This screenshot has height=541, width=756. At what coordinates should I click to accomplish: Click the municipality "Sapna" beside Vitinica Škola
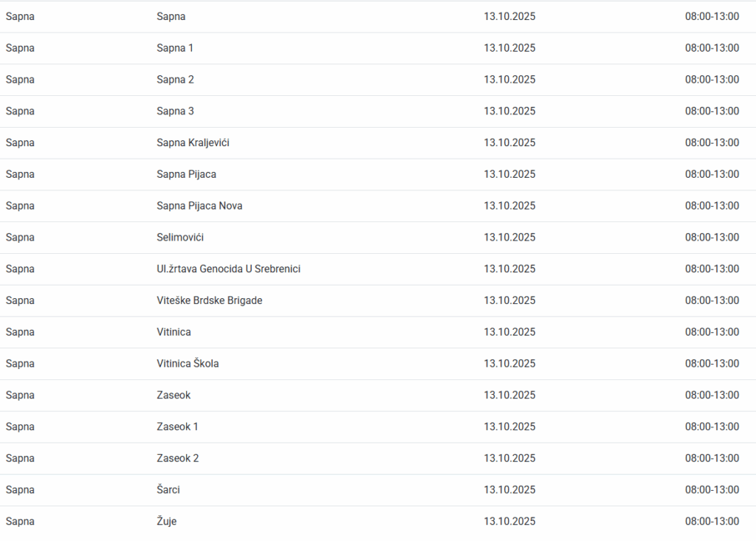(20, 363)
